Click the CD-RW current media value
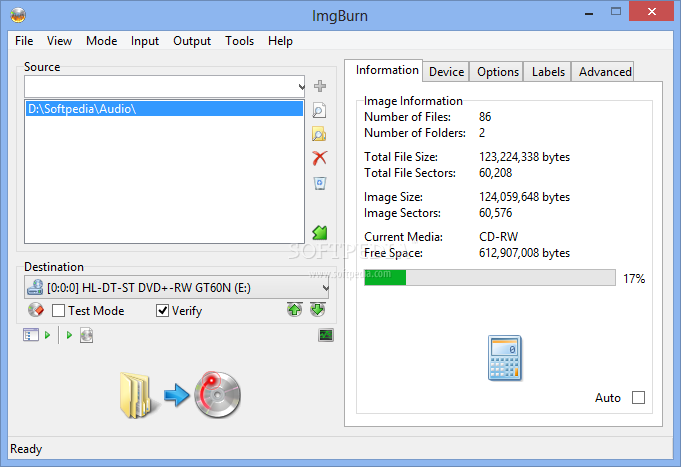The height and width of the screenshot is (467, 681). pyautogui.click(x=499, y=237)
